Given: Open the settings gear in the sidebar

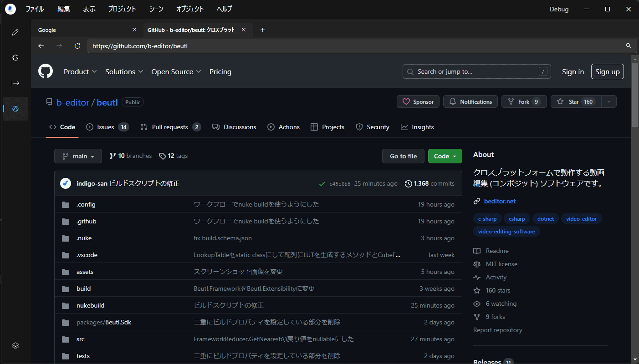Looking at the screenshot, I should (x=15, y=346).
